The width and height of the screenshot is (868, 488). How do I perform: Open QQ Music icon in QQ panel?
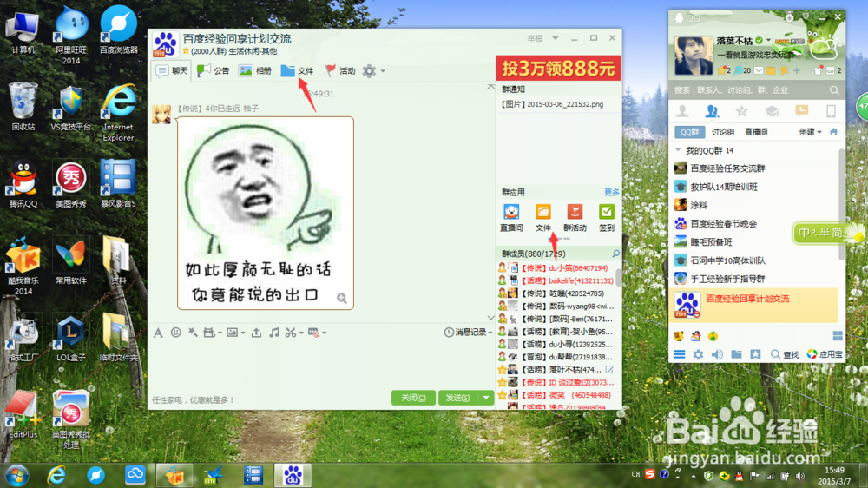713,336
